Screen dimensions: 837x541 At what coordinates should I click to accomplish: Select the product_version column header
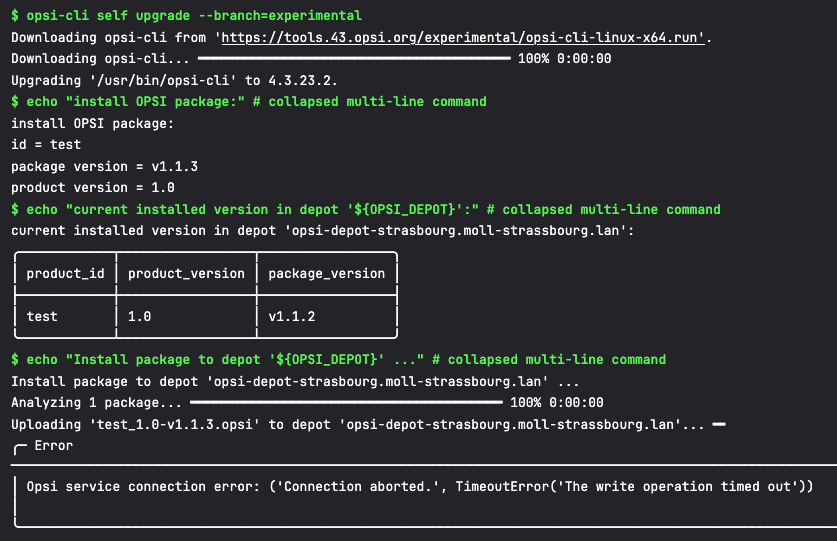[x=186, y=273]
